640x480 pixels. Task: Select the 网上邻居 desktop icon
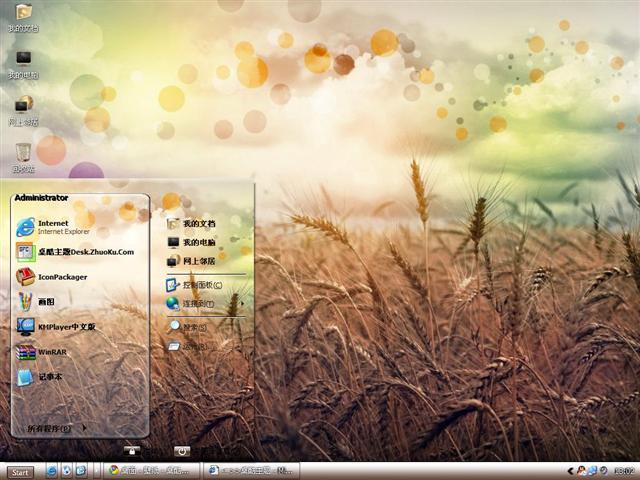tap(23, 108)
